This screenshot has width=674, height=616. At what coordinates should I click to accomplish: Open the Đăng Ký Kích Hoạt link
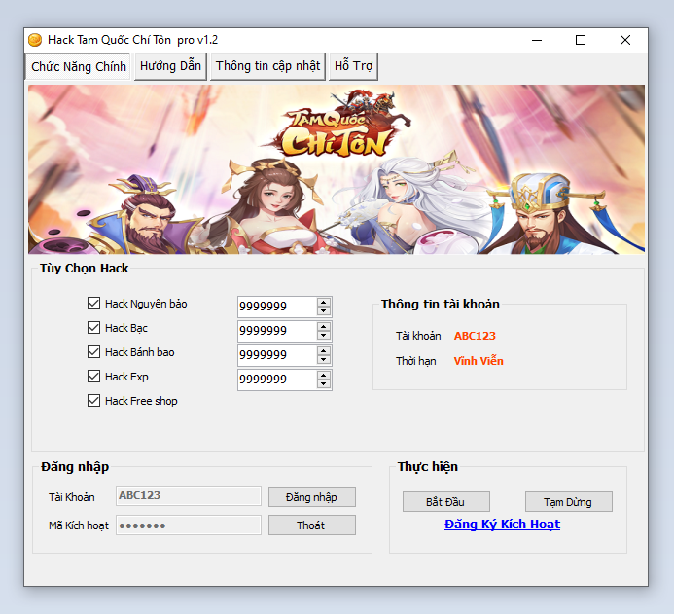502,525
